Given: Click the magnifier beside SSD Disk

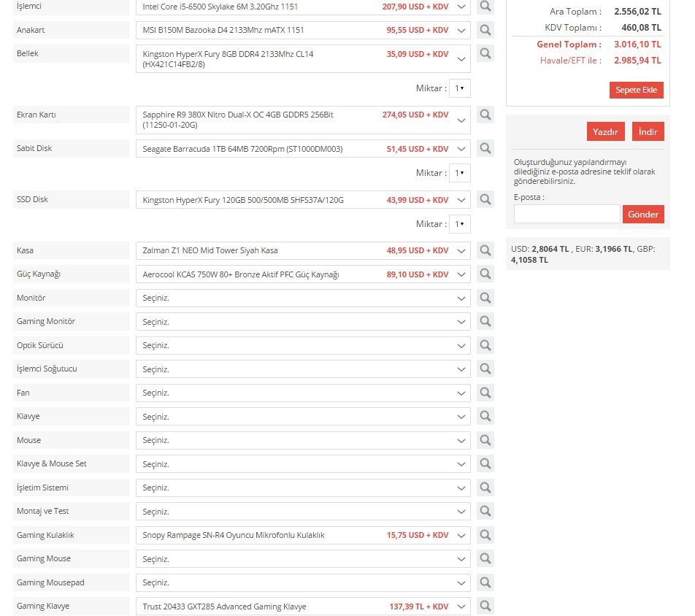Looking at the screenshot, I should coord(485,199).
